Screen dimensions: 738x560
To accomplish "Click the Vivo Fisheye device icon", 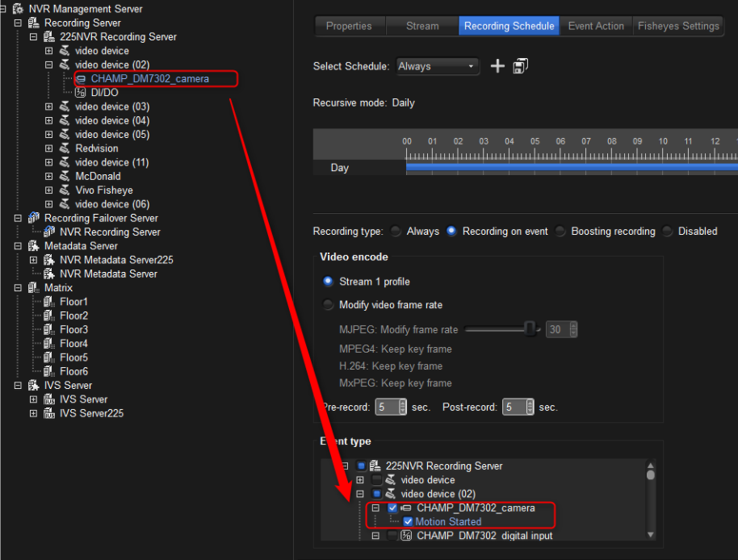I will click(65, 190).
